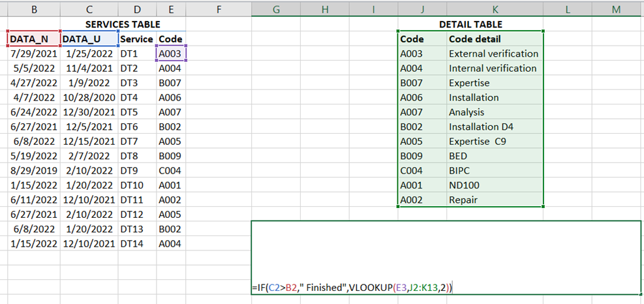Click the date cell 10/28/2020
This screenshot has height=304, width=644.
click(x=89, y=97)
